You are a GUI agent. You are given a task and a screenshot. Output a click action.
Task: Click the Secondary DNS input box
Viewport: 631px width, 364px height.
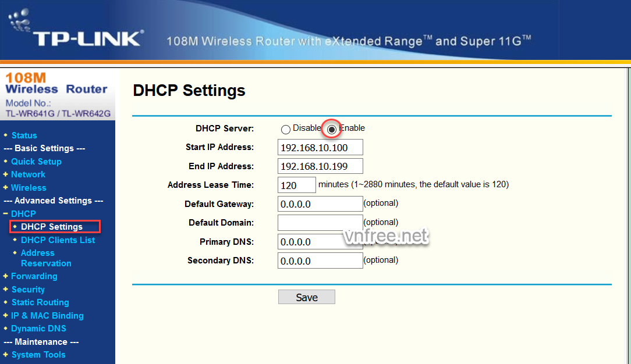(320, 261)
